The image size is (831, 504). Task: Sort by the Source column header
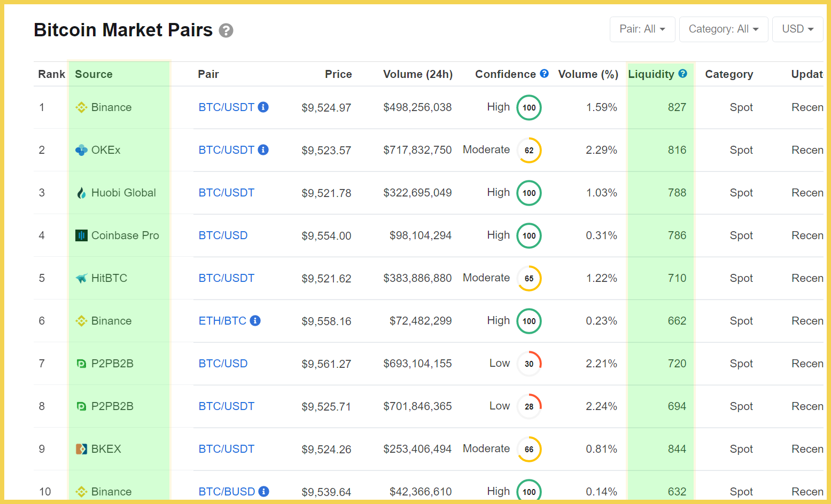pyautogui.click(x=94, y=74)
